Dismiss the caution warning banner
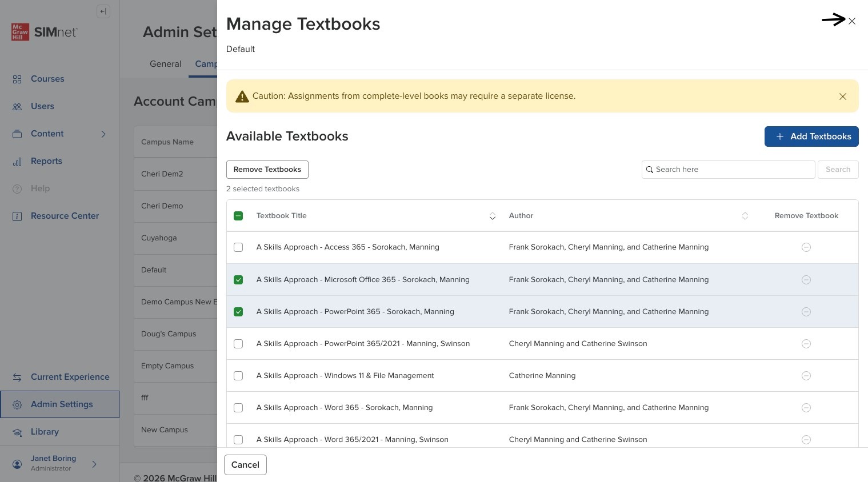The width and height of the screenshot is (868, 482). click(843, 97)
